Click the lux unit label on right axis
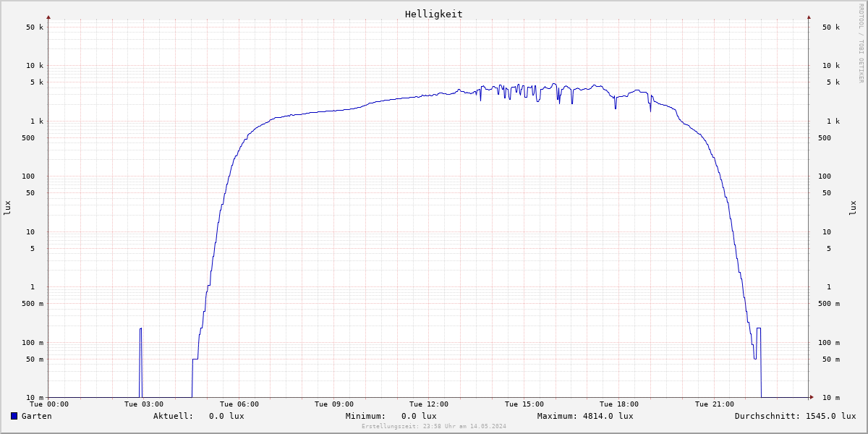 854,208
